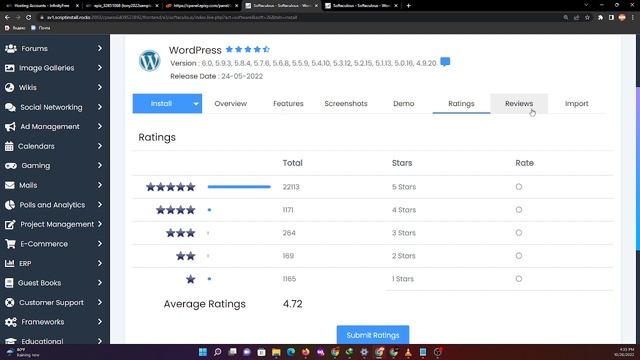Open the browser extensions puzzle icon
This screenshot has height=360, width=640.
pos(600,18)
